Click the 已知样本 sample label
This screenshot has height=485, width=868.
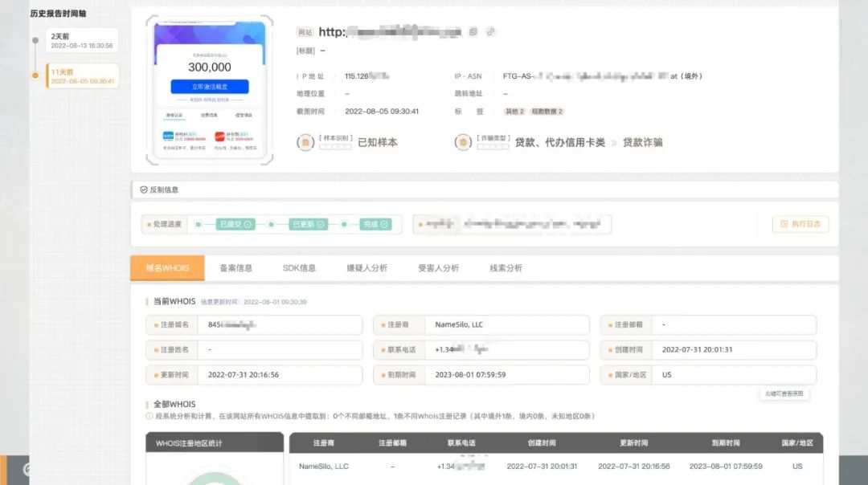[378, 143]
